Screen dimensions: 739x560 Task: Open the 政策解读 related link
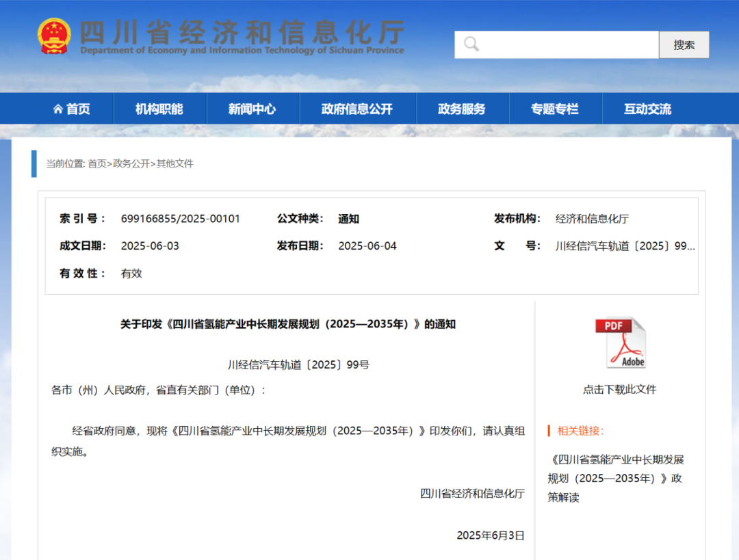click(617, 478)
